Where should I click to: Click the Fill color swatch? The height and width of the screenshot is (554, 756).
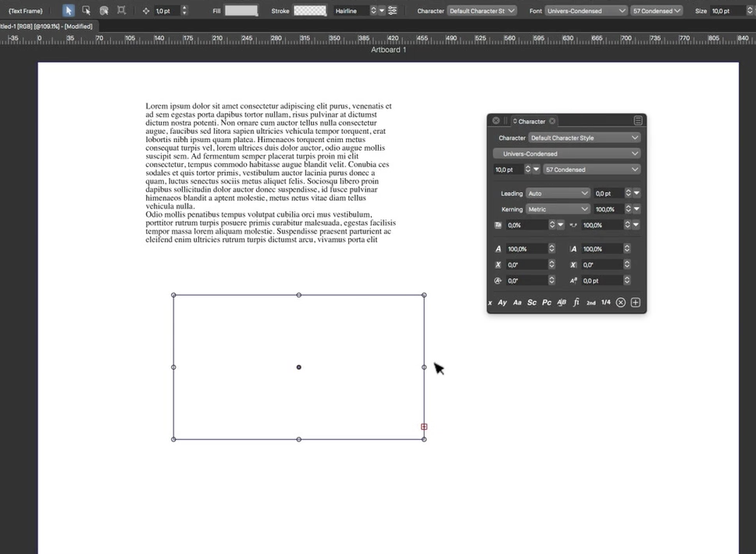[x=241, y=11]
